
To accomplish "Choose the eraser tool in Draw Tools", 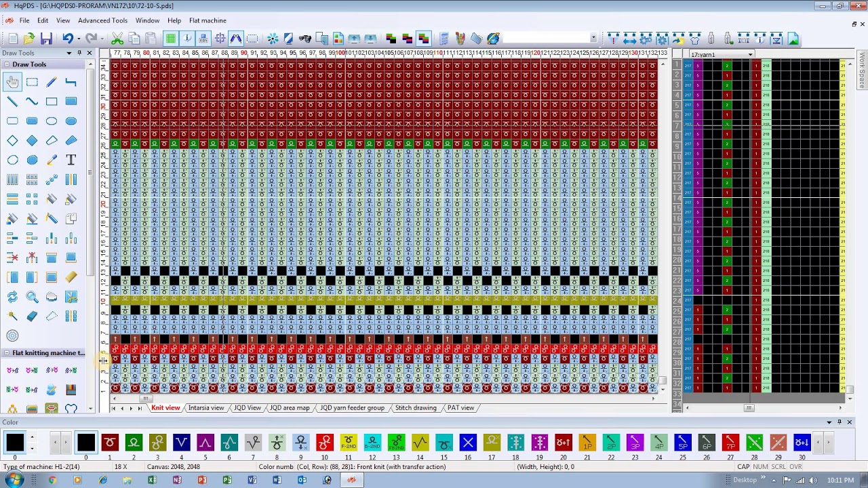I will point(32,317).
